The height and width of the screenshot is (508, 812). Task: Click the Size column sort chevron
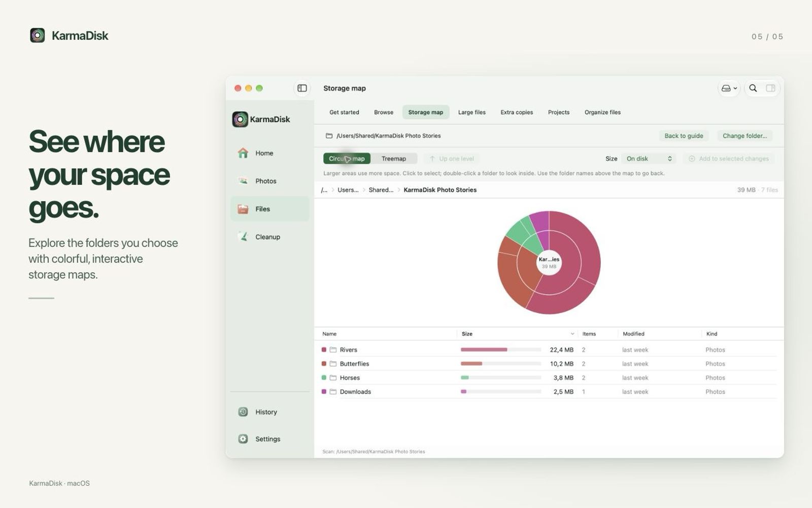(x=572, y=334)
